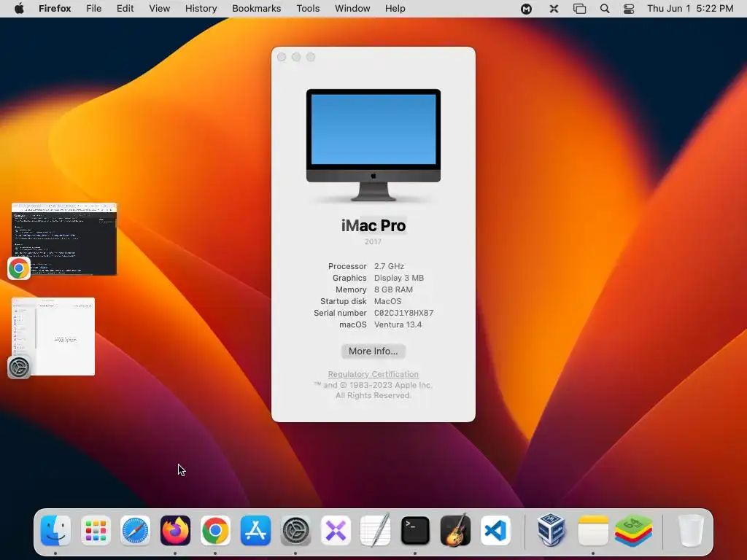Image resolution: width=747 pixels, height=560 pixels.
Task: Click the date and time clock
Action: pos(690,9)
